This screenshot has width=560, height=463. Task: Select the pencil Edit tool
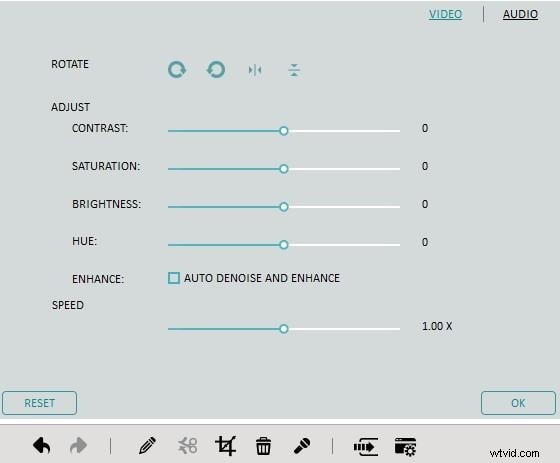pos(147,445)
